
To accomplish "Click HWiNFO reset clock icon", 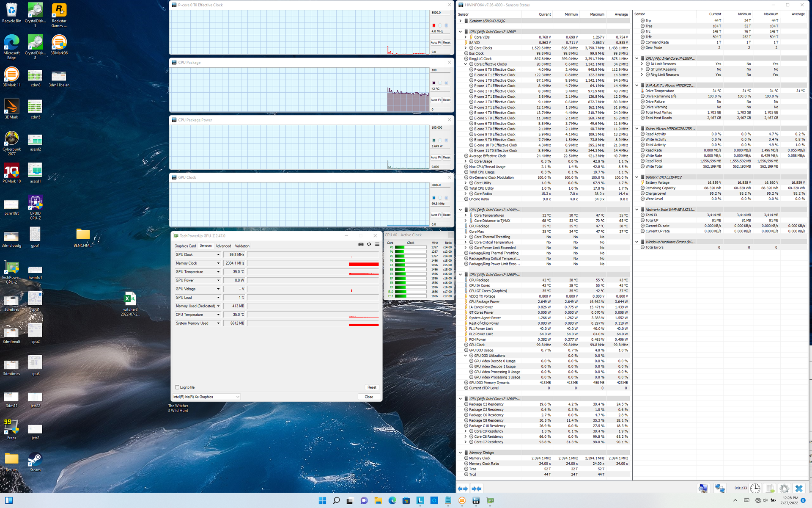I will (x=755, y=488).
